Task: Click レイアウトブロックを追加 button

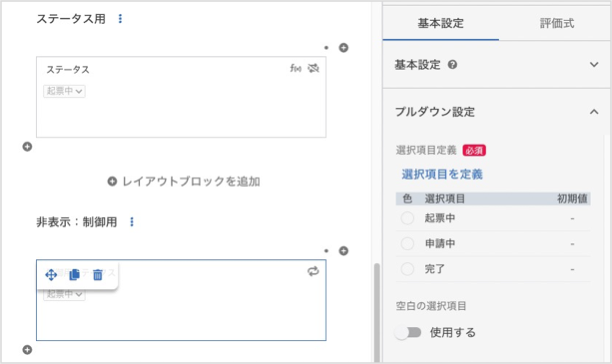Action: [184, 181]
